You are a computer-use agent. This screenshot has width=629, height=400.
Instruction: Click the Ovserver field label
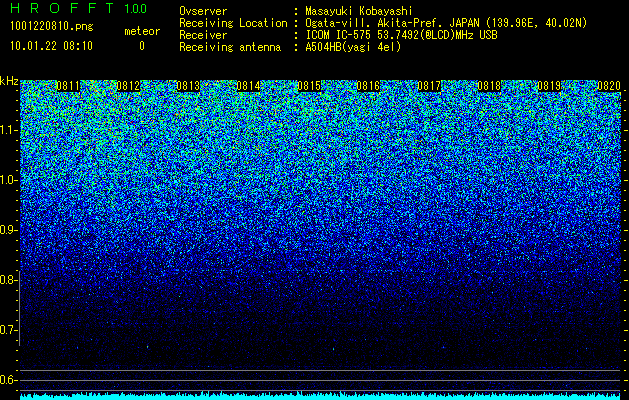(x=203, y=11)
